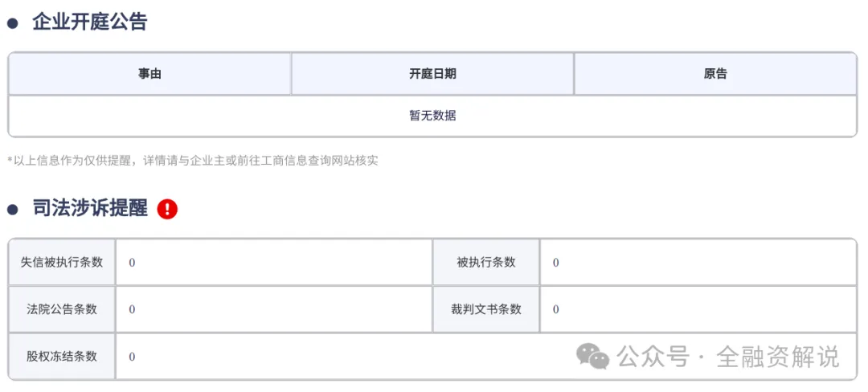Click the bullet dot before 企业开庭公告
The width and height of the screenshot is (868, 392).
(13, 23)
